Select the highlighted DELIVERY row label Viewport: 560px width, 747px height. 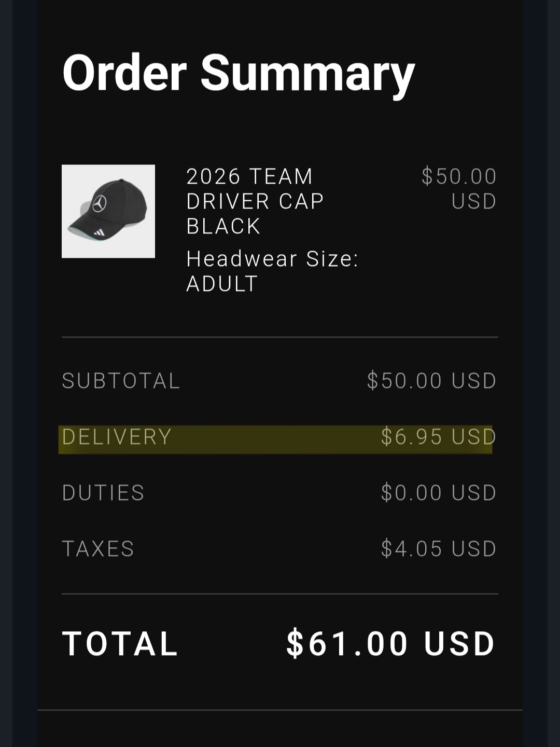click(x=117, y=437)
